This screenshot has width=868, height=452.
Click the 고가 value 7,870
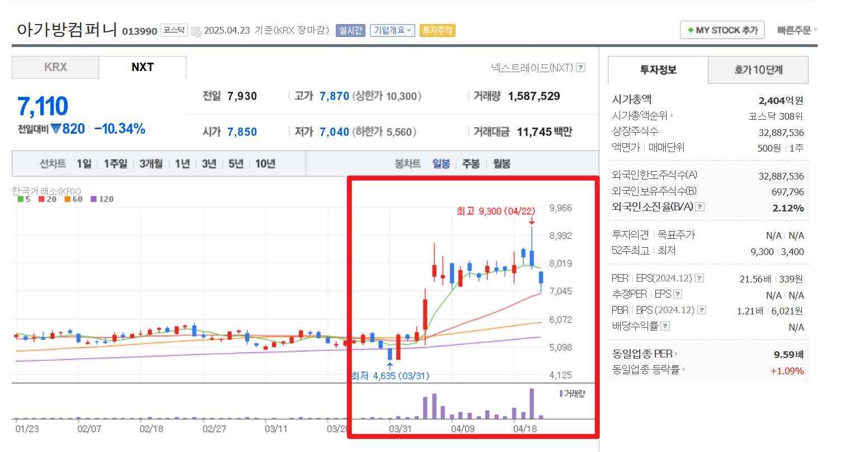pos(335,96)
